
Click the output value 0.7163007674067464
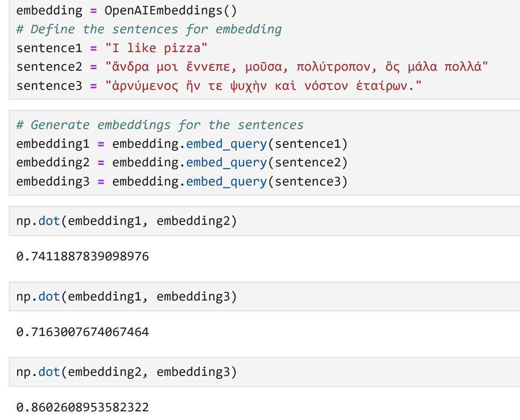pyautogui.click(x=83, y=332)
